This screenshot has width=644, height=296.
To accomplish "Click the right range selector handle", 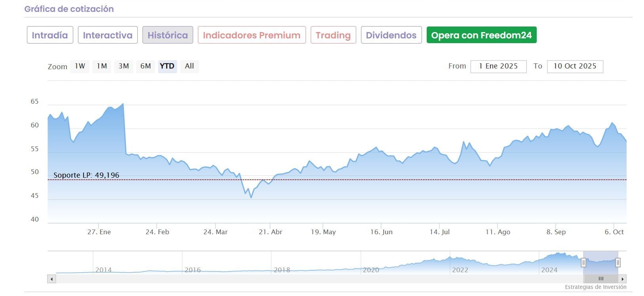I will [618, 262].
